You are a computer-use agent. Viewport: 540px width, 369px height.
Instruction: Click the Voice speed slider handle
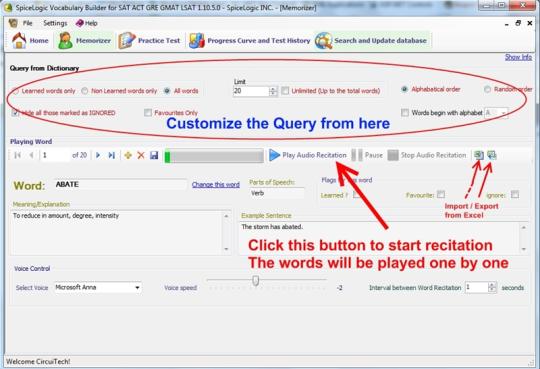pos(256,280)
